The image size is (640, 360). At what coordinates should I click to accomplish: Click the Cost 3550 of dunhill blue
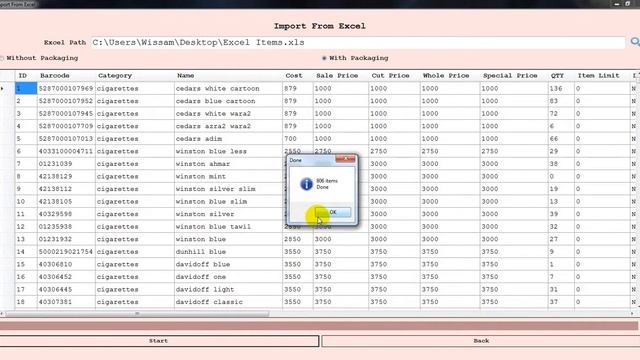298,252
